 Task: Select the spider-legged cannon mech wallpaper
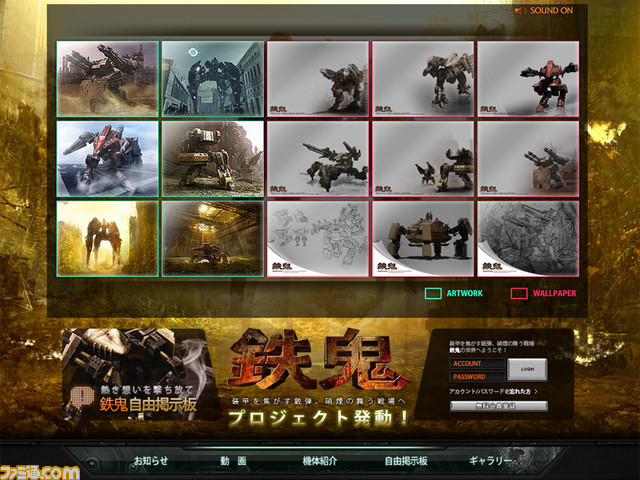(318, 159)
